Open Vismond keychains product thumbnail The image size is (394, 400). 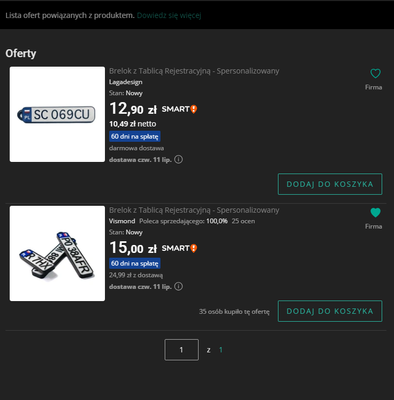[57, 253]
